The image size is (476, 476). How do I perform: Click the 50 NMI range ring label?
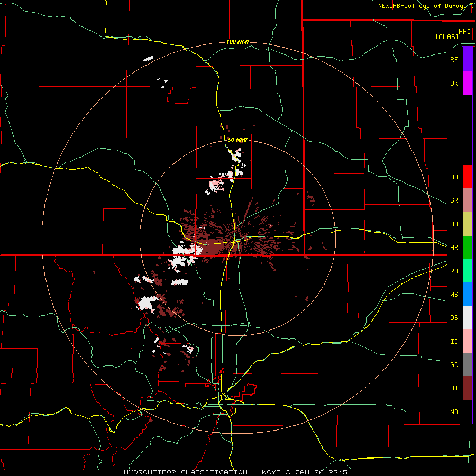237,140
